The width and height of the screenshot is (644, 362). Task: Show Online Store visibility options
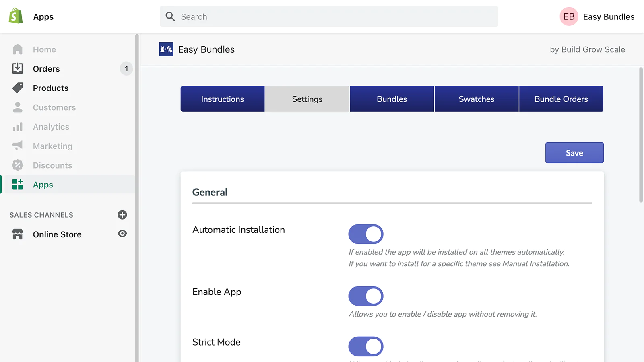(x=122, y=234)
